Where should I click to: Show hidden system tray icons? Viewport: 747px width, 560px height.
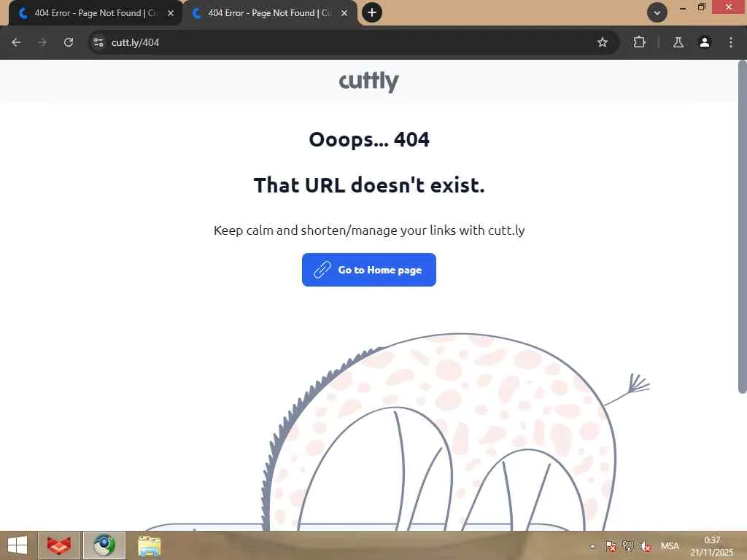click(592, 546)
